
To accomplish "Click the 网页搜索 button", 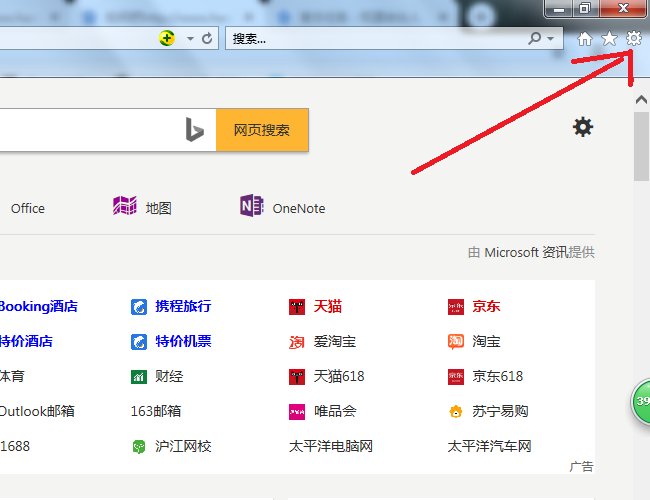I will tap(262, 130).
